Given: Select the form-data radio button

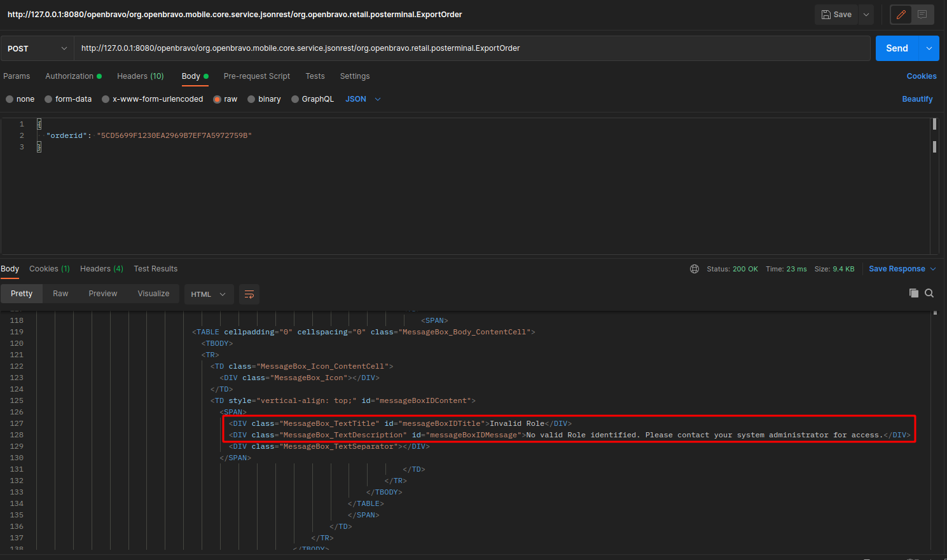Looking at the screenshot, I should point(48,99).
